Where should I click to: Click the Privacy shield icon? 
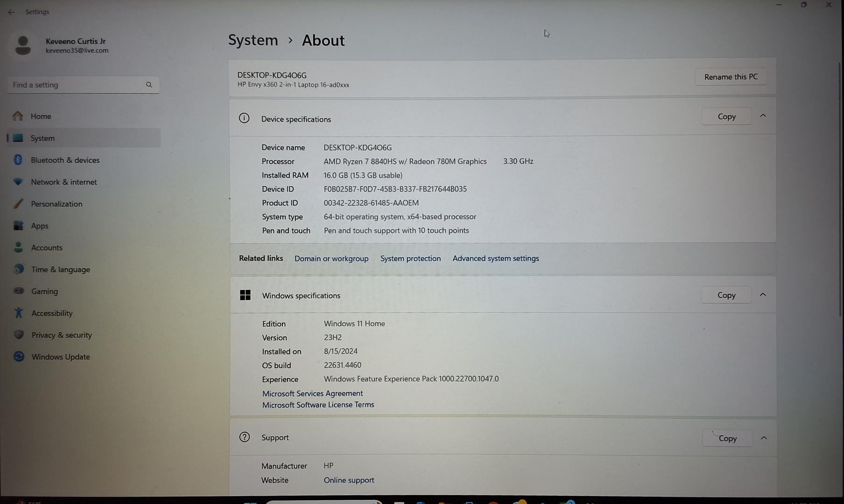click(x=19, y=335)
